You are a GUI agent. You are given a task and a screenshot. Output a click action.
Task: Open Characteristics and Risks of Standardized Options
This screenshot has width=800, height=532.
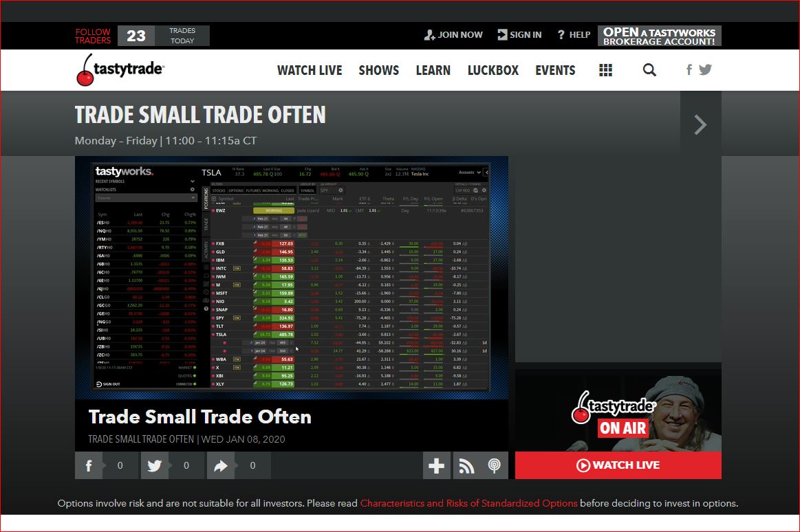pos(469,503)
